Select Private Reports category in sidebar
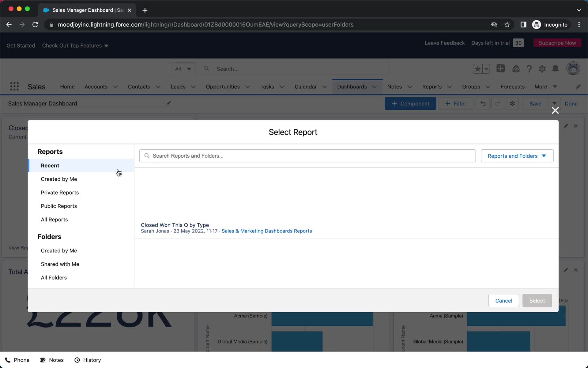Screen dimensions: 588x368 60,193
